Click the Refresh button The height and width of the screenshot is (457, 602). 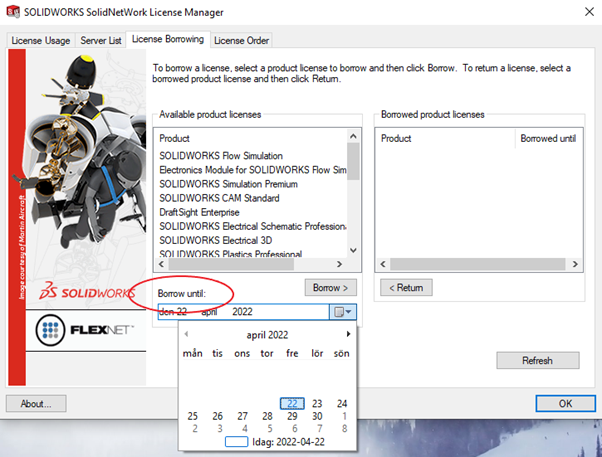click(x=537, y=360)
